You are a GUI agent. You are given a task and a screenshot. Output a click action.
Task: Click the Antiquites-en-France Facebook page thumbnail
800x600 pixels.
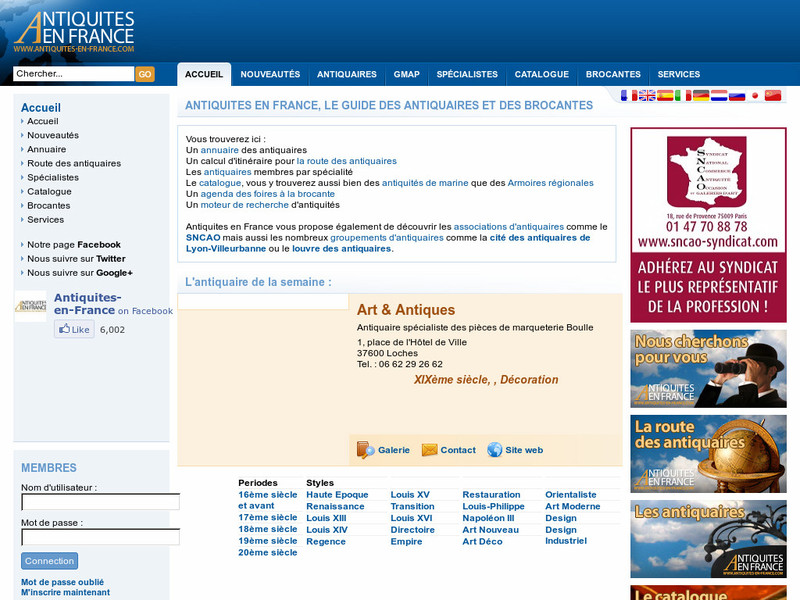tap(31, 306)
